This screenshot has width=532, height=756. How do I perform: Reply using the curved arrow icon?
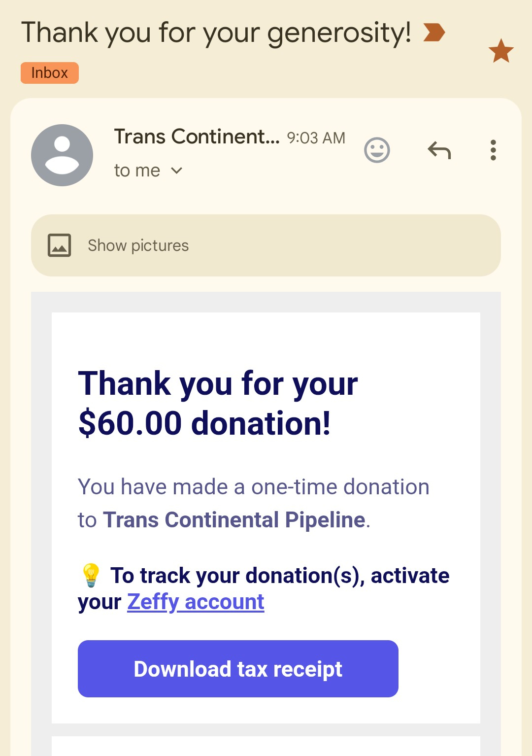439,150
